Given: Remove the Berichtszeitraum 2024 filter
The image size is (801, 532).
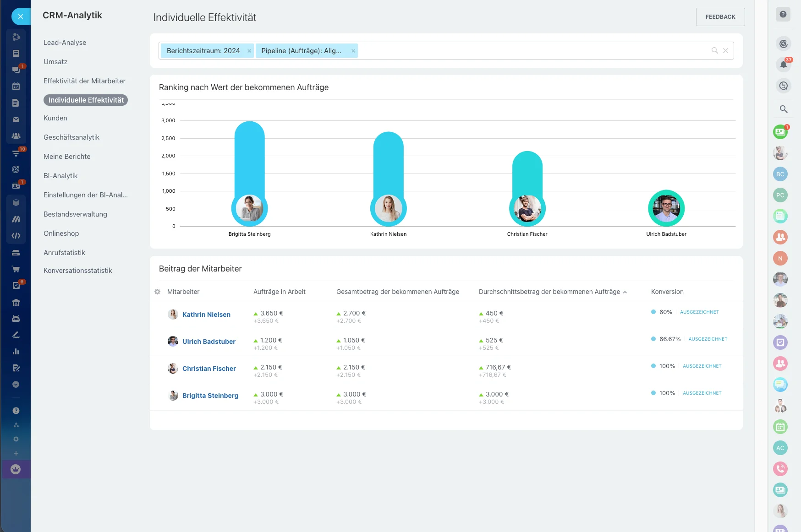Looking at the screenshot, I should (x=249, y=51).
